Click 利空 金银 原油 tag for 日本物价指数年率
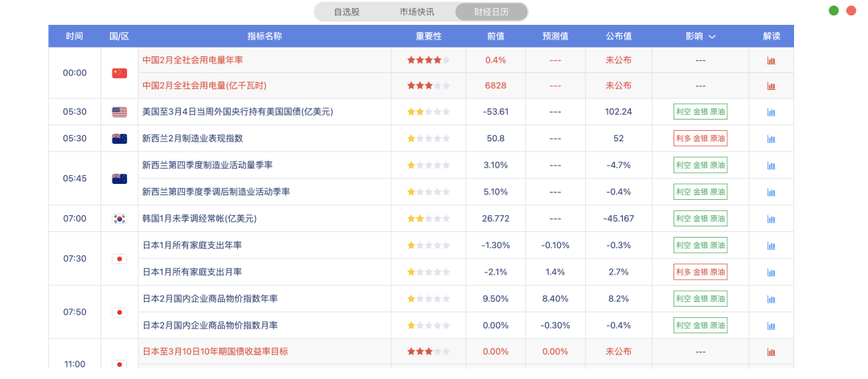 coord(700,299)
